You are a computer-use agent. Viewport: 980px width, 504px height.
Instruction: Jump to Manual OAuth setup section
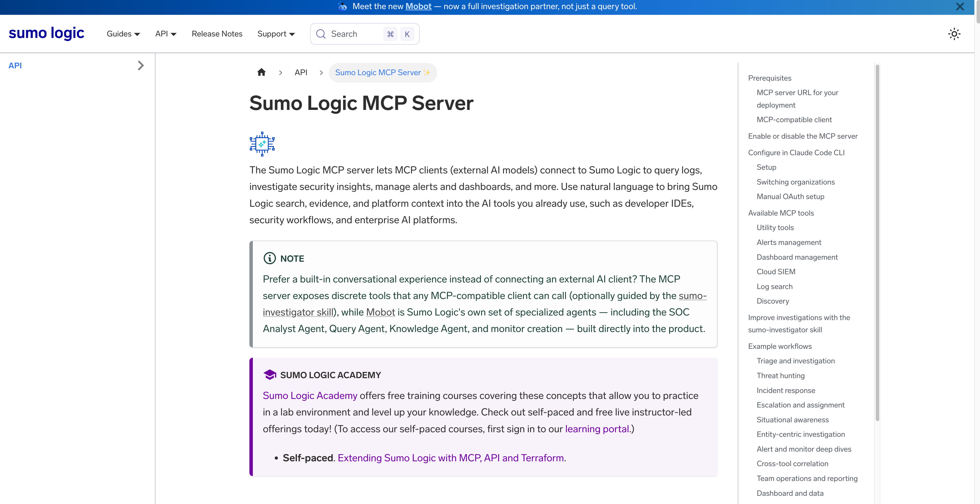coord(791,197)
